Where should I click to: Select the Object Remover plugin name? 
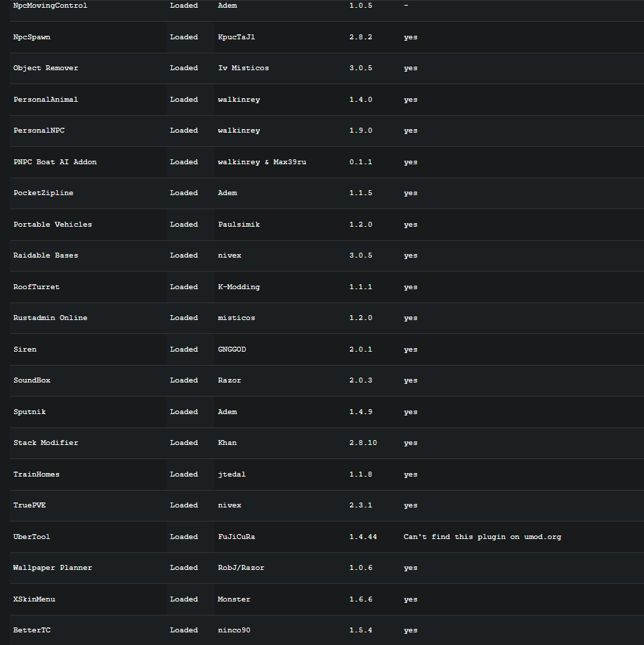[46, 68]
